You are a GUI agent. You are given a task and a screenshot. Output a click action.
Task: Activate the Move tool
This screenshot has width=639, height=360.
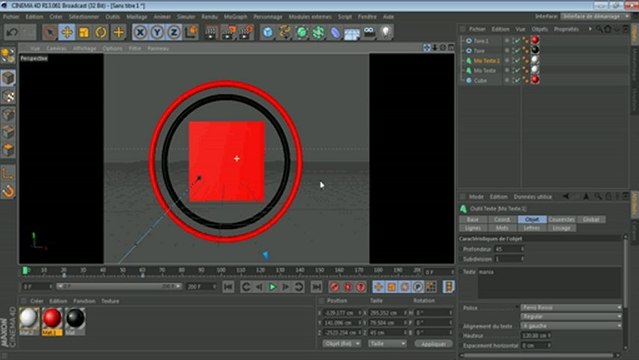[67, 32]
